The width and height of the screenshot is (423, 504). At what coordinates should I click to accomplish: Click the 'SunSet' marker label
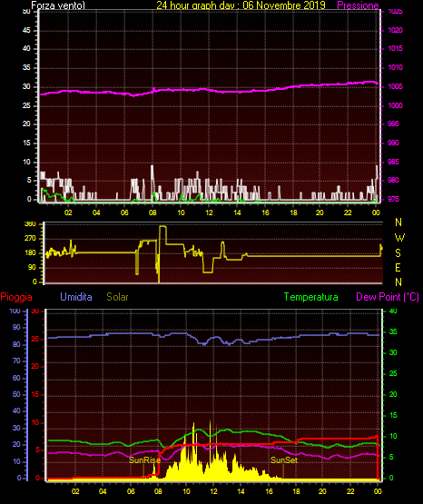pyautogui.click(x=284, y=460)
